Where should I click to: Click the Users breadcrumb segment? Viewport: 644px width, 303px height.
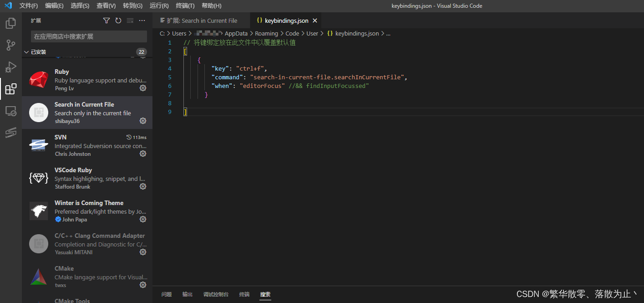[x=179, y=33]
